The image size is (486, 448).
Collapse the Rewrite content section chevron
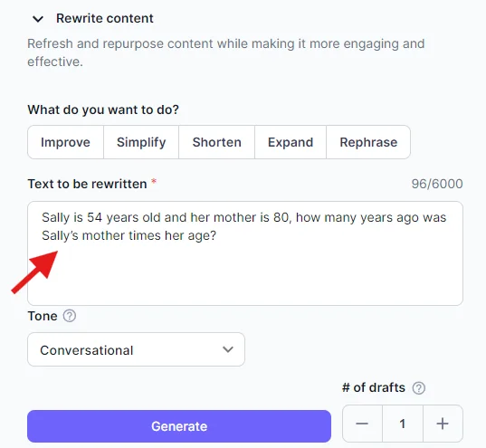point(38,19)
